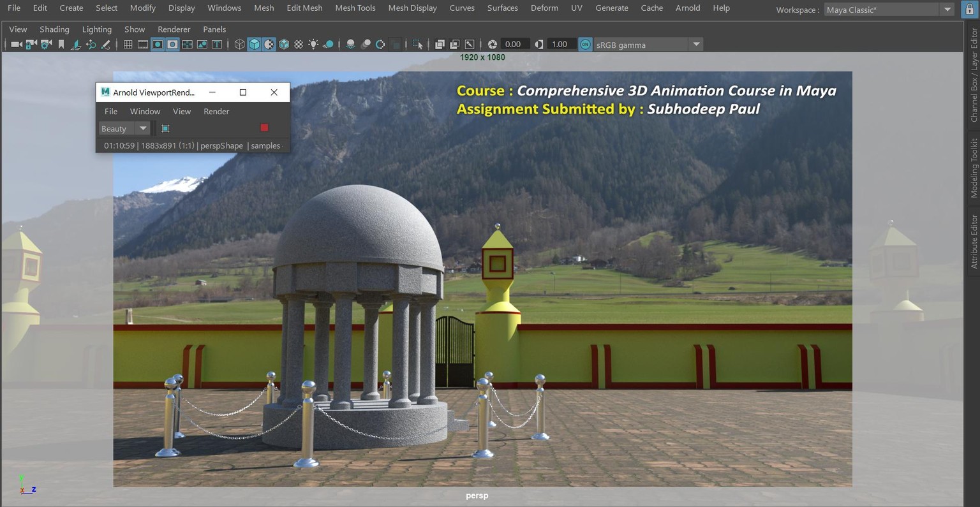Click the Textured checker icon

(x=299, y=44)
